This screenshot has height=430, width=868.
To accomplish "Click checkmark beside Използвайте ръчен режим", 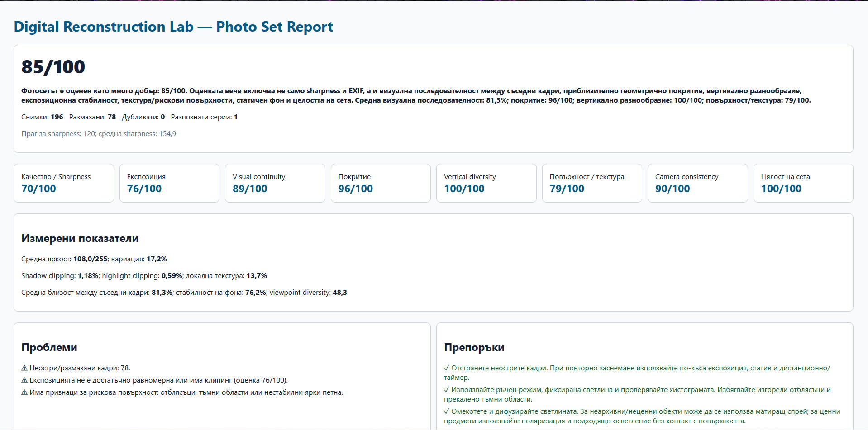I will (x=447, y=390).
